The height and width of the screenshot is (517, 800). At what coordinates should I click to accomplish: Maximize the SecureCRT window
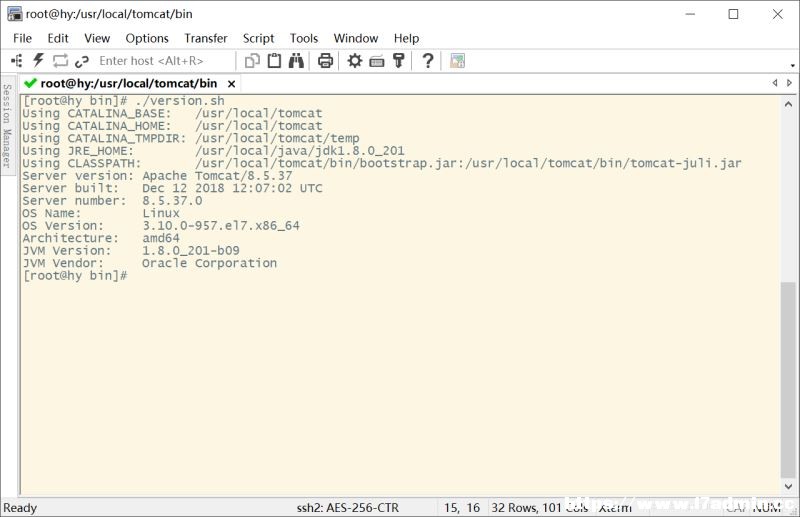tap(733, 14)
